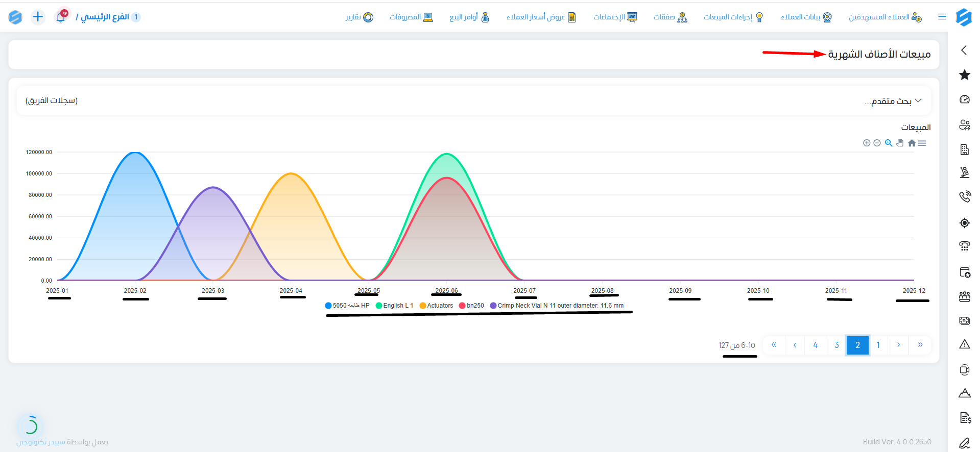
Task: Open the mountain peaks icon in sidebar
Action: point(964,393)
